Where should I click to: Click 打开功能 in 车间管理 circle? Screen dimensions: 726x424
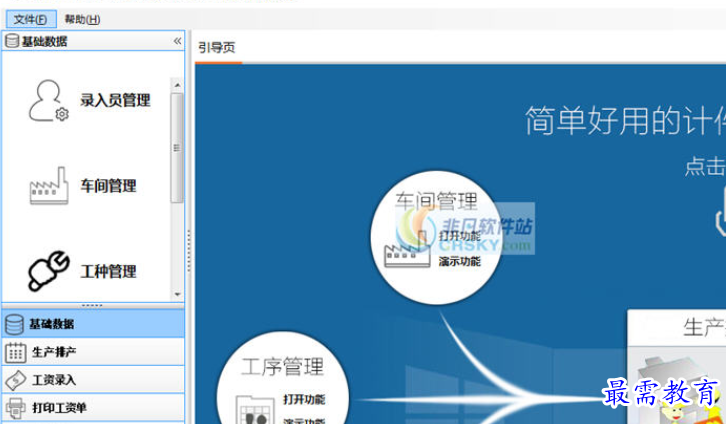coord(460,236)
